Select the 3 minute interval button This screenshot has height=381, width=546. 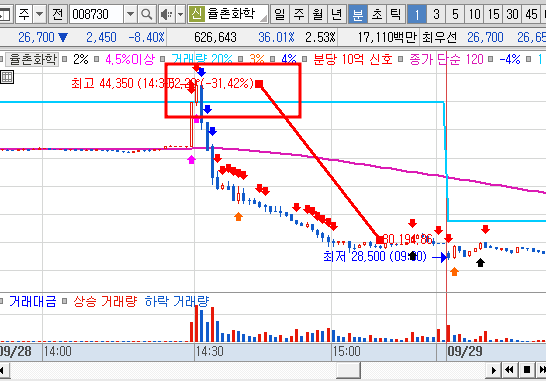[436, 14]
